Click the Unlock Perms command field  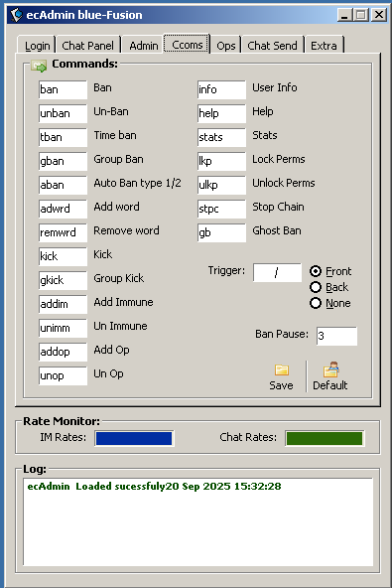pyautogui.click(x=222, y=185)
